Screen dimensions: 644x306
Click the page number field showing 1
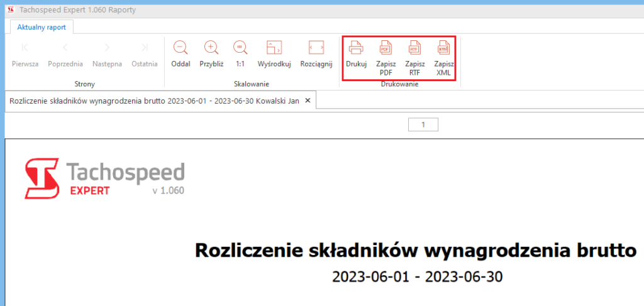tap(423, 124)
